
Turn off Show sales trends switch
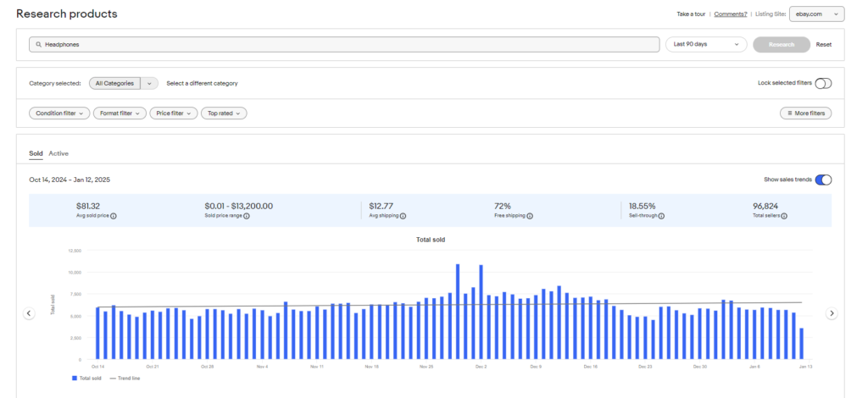tap(823, 180)
